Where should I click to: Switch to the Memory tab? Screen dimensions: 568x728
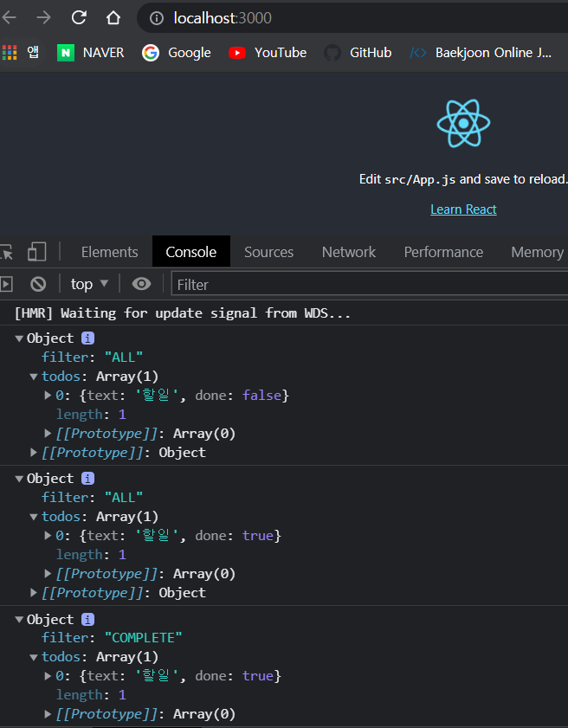[538, 252]
